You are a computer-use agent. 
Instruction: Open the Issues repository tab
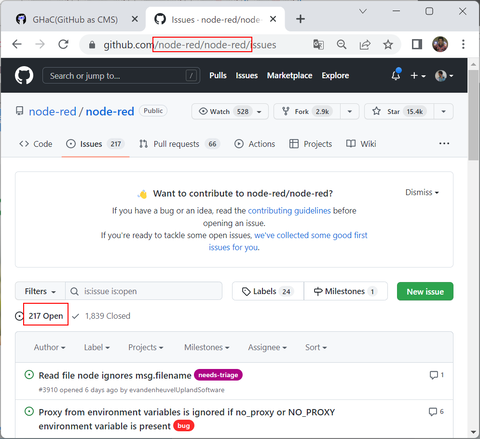pos(95,144)
